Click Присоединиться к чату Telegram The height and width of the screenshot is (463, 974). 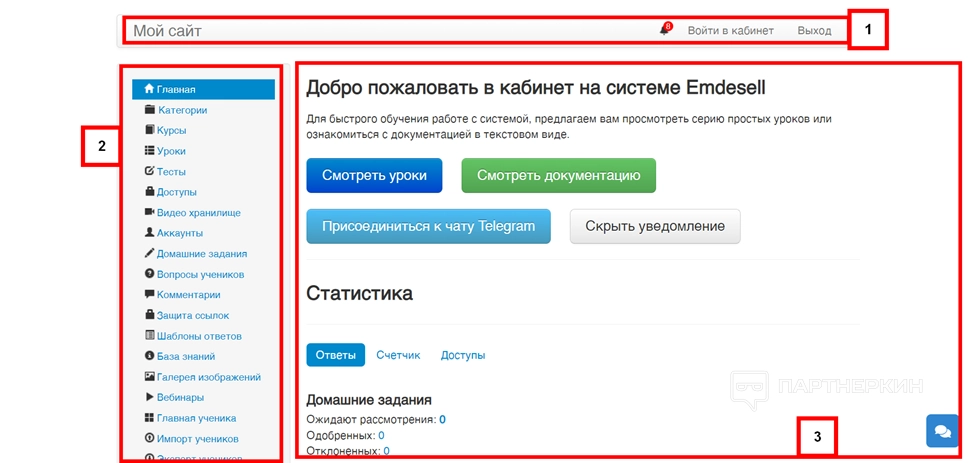[429, 226]
